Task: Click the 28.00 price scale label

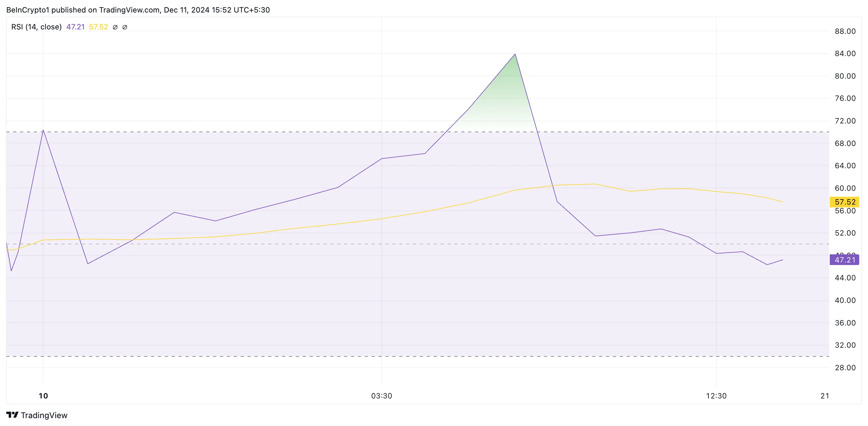Action: pos(845,368)
